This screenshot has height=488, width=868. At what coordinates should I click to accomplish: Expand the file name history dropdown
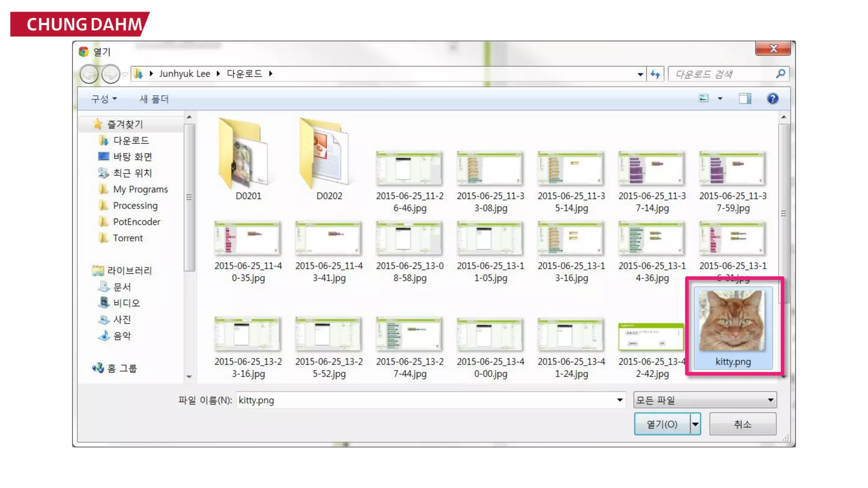click(x=620, y=400)
